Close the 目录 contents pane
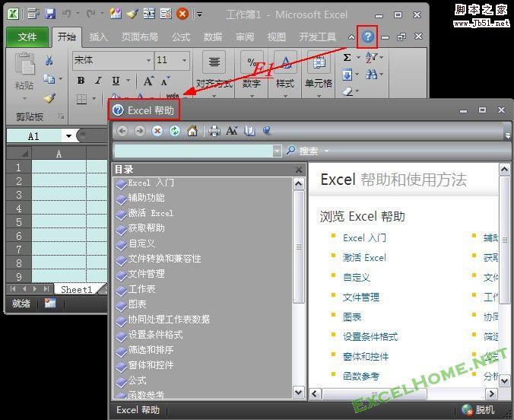The width and height of the screenshot is (514, 420). (x=298, y=170)
